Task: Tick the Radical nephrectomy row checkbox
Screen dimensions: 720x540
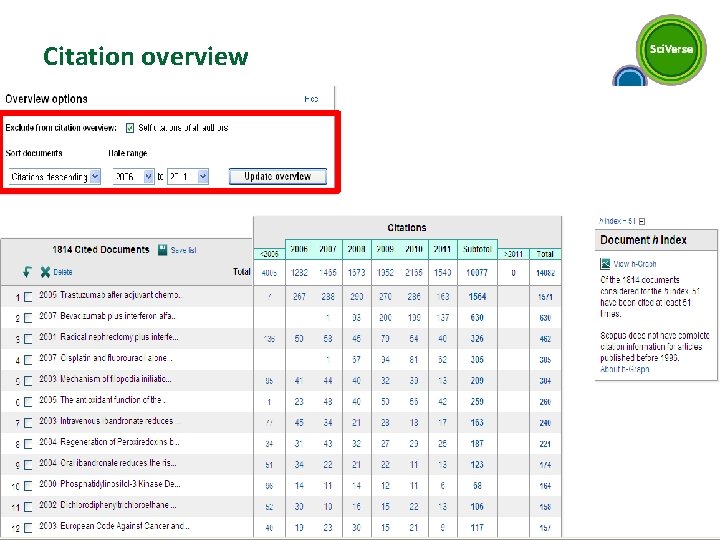Action: click(x=28, y=339)
